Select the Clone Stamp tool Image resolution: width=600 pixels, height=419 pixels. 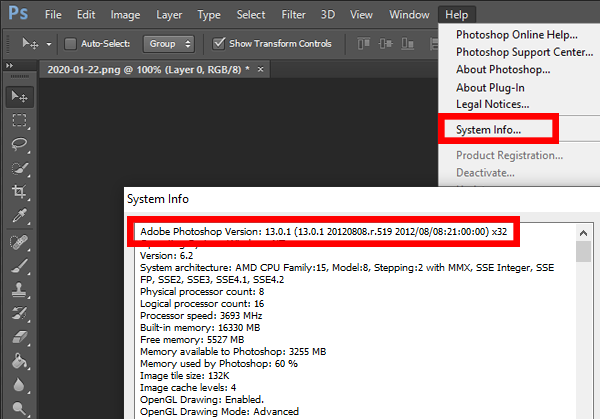click(x=20, y=290)
